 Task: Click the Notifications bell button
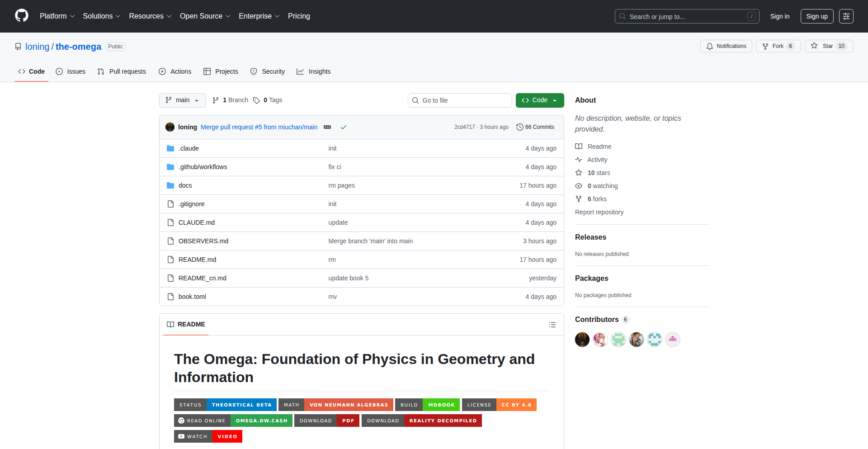click(x=726, y=46)
